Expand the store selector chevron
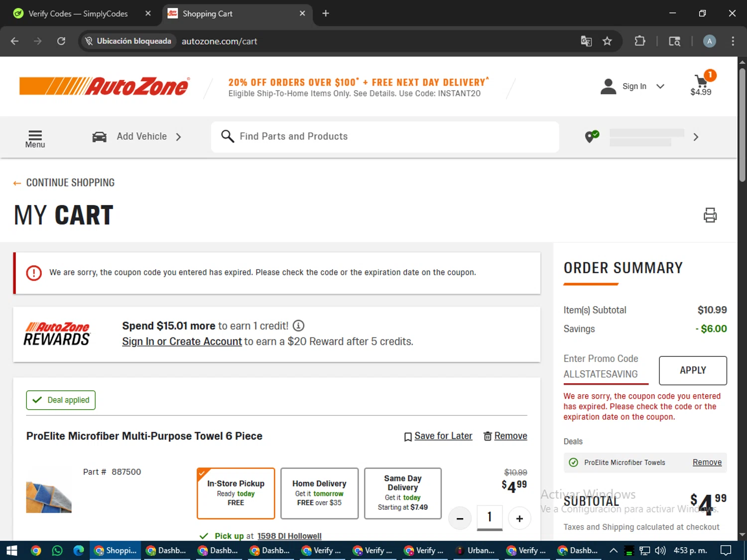 696,137
